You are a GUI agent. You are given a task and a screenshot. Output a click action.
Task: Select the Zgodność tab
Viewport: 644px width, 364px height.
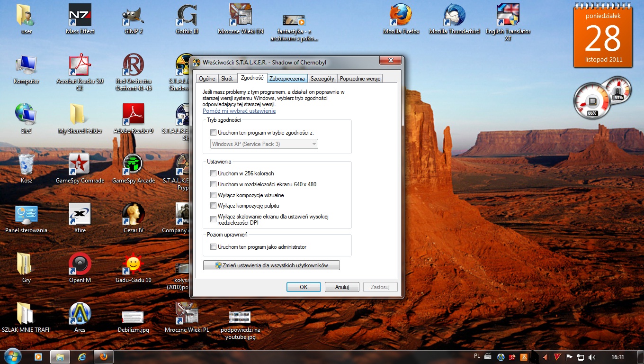(252, 78)
